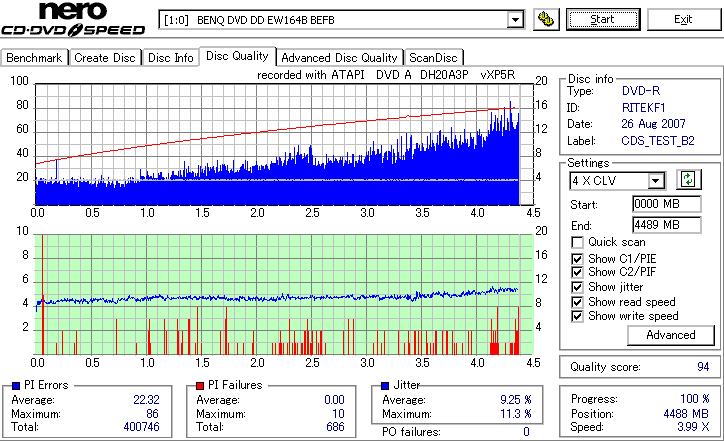Image resolution: width=724 pixels, height=441 pixels.
Task: Open the Create Disc tab
Action: tap(105, 58)
